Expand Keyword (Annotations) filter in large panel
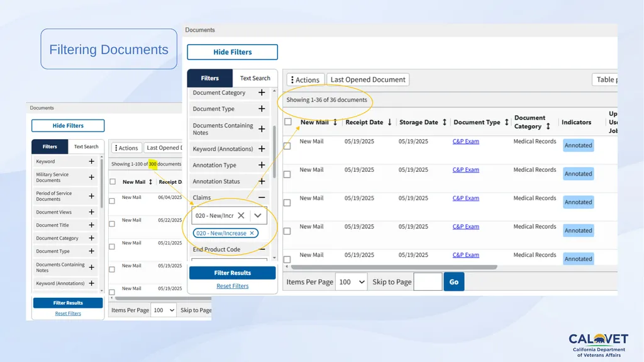 tap(262, 149)
